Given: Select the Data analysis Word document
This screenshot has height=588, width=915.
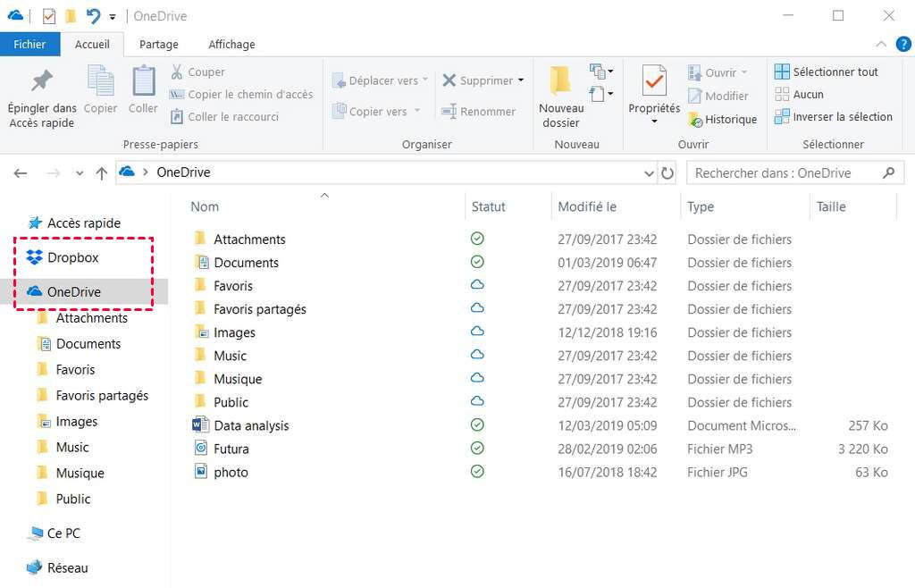Looking at the screenshot, I should [251, 426].
